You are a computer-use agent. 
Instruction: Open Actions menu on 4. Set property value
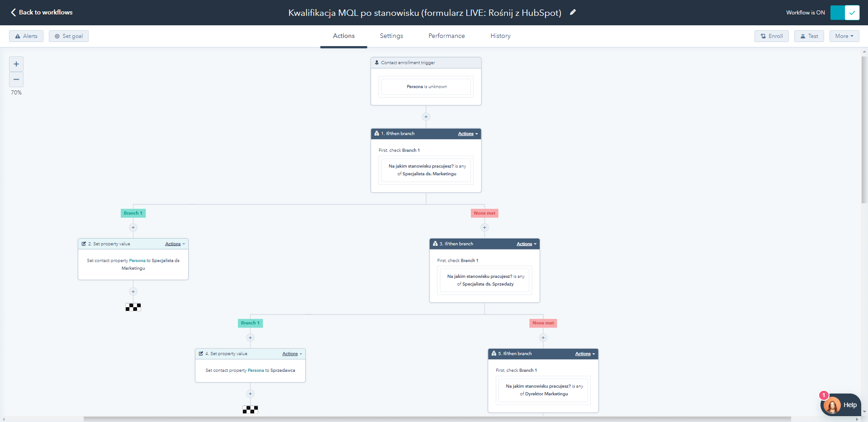(x=292, y=354)
